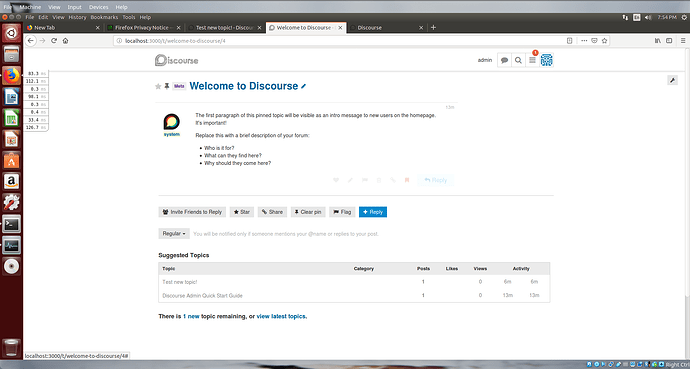Open Firefox hamburger menu

tap(683, 40)
